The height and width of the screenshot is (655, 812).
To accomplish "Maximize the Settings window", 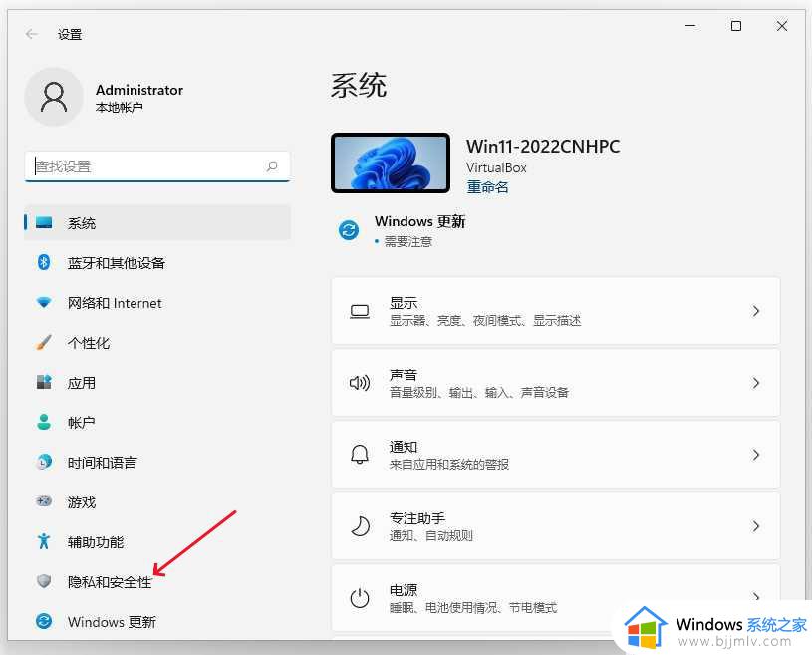I will [x=736, y=25].
